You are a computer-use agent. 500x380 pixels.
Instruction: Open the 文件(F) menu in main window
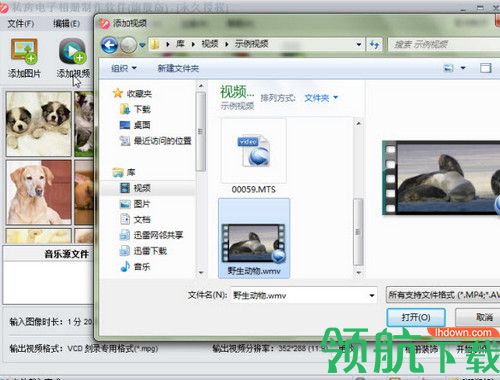tap(21, 24)
